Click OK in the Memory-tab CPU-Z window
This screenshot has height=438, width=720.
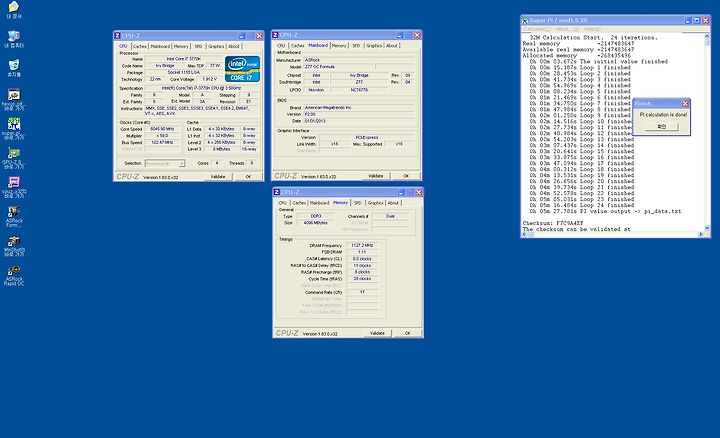(x=408, y=333)
